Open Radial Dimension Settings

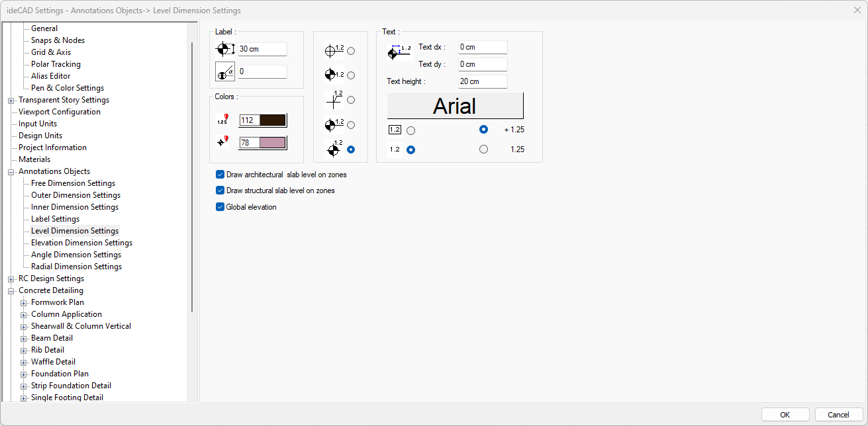pyautogui.click(x=76, y=267)
